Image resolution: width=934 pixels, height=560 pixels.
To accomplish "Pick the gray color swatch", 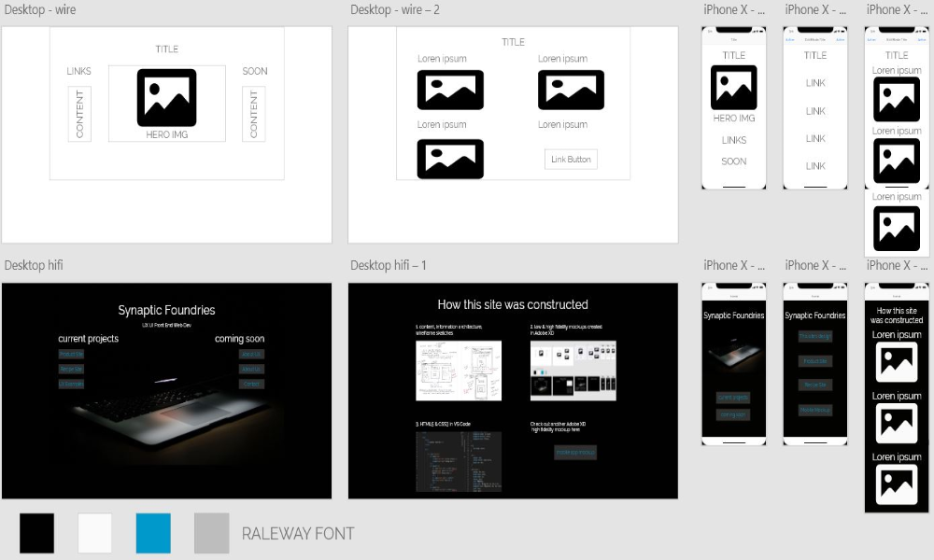I will point(211,533).
